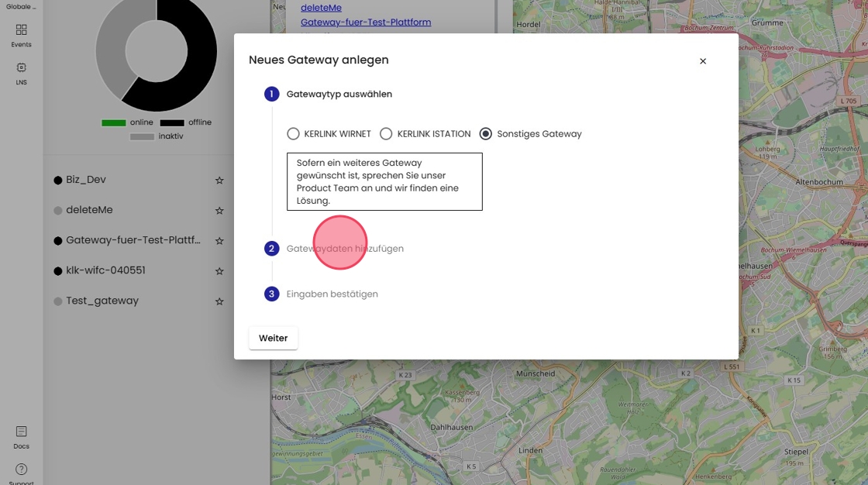Click the Weiter button
Screen dimensions: 868x485
click(x=273, y=339)
